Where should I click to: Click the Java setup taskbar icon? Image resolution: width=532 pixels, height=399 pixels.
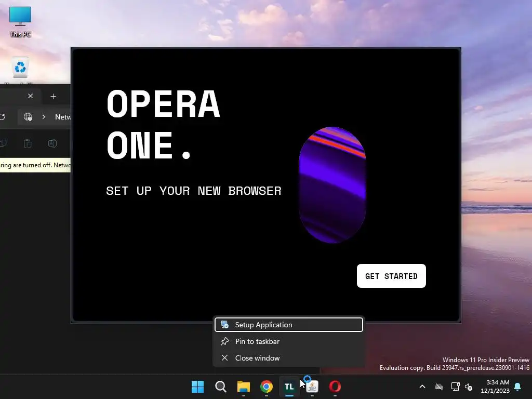[x=312, y=387]
